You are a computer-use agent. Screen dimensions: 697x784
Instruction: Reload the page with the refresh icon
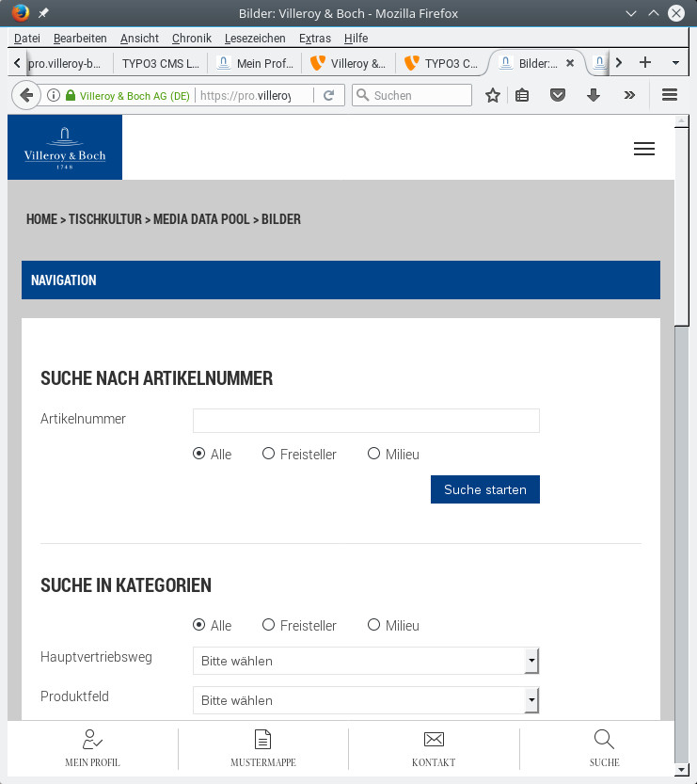click(x=328, y=95)
